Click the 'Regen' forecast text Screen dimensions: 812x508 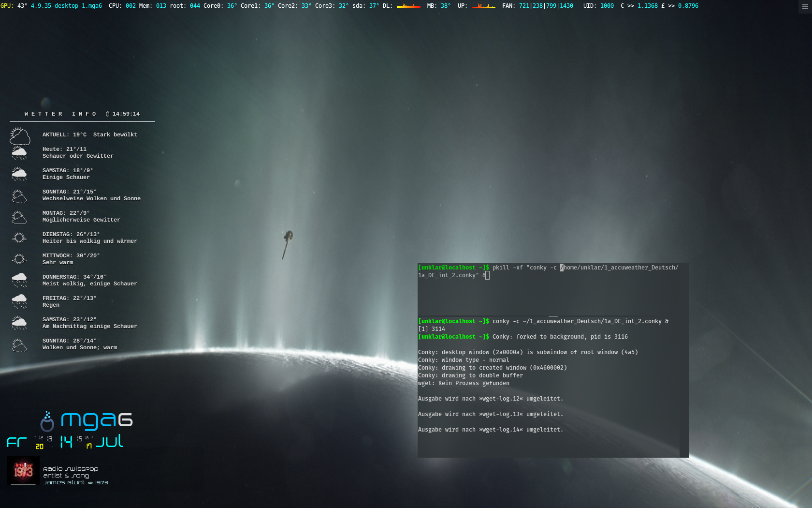click(51, 305)
